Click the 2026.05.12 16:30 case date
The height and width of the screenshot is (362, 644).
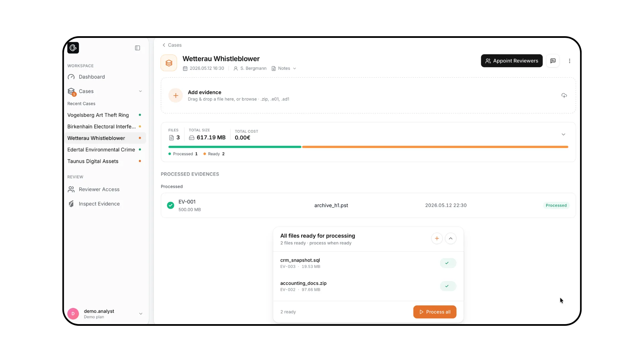point(204,68)
